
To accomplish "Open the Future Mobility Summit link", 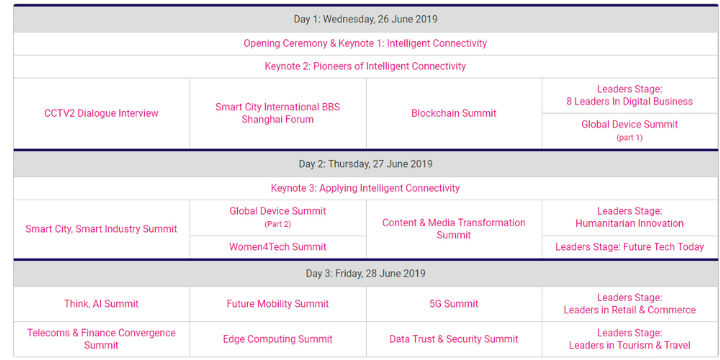I will [278, 304].
